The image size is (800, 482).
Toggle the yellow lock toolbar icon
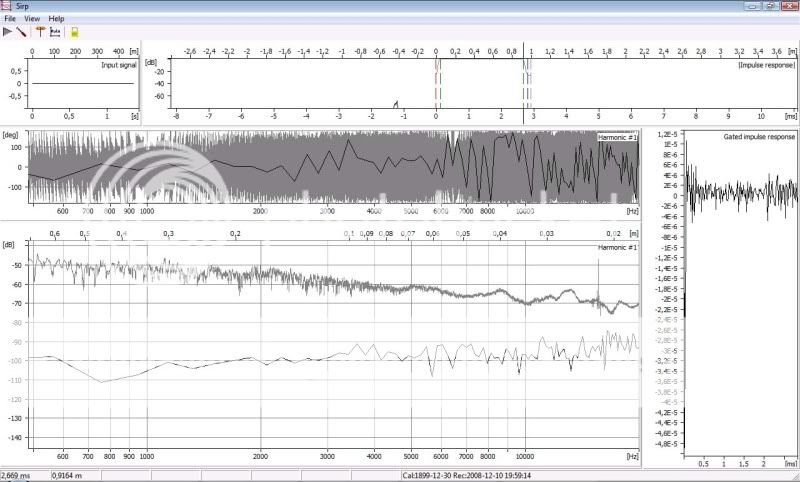click(74, 32)
